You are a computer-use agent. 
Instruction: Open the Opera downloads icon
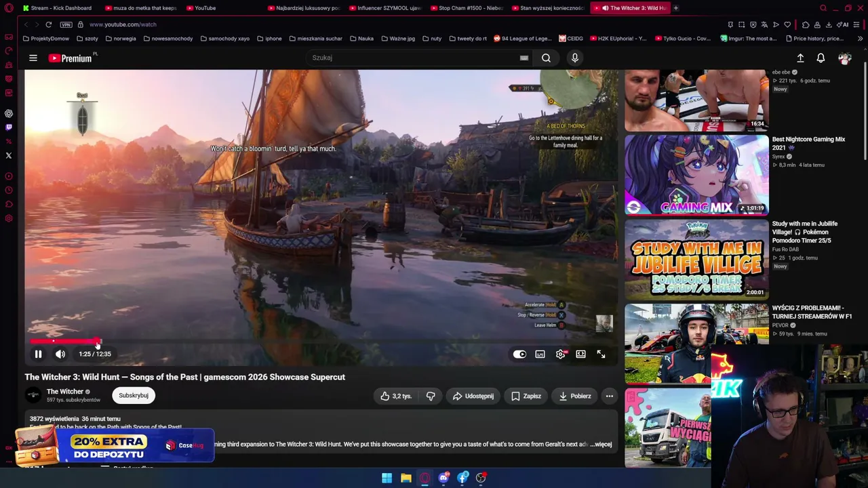click(828, 24)
